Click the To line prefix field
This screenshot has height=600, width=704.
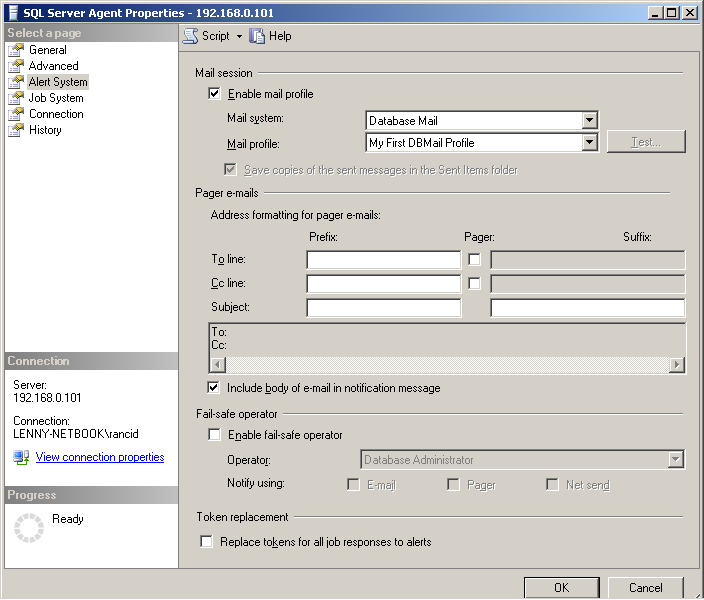384,260
